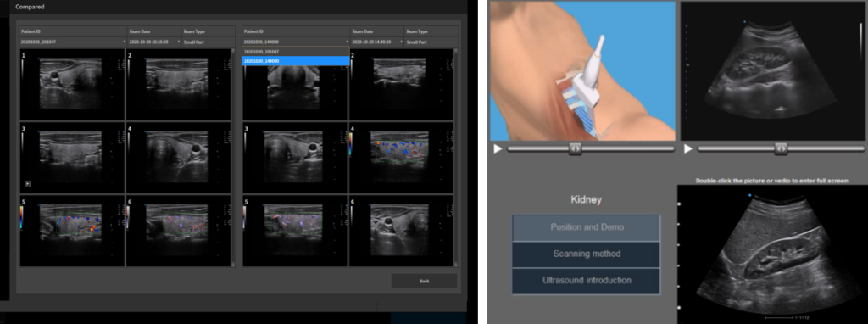This screenshot has height=324, width=868.
Task: Click the cine play icon on left thumbnail 3
Action: (28, 182)
